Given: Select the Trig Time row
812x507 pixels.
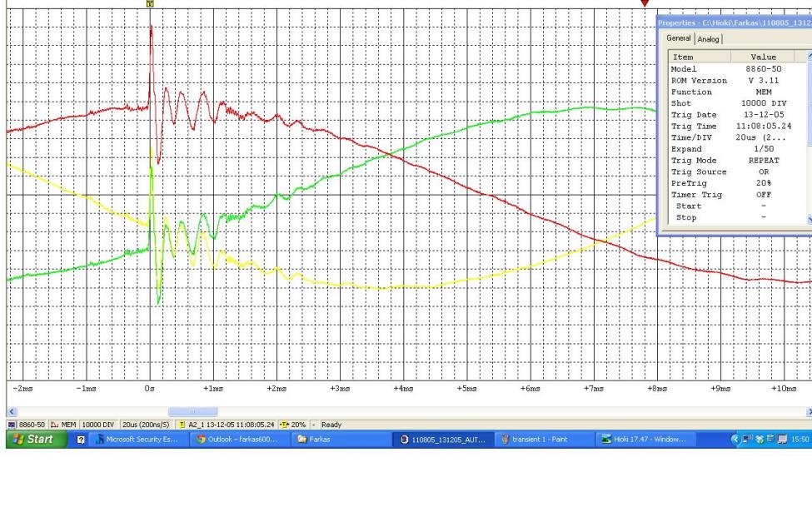Looking at the screenshot, I should [x=737, y=126].
